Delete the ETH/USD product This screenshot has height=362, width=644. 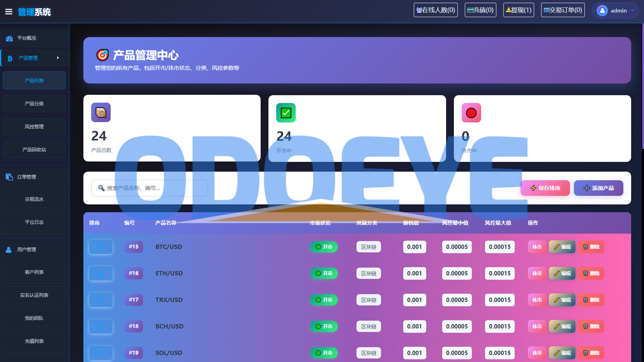591,273
